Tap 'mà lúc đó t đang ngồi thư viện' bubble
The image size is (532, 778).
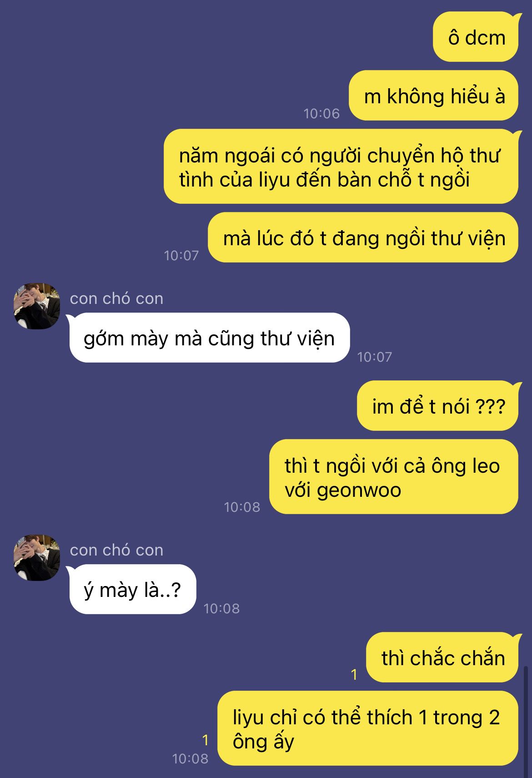tap(363, 237)
